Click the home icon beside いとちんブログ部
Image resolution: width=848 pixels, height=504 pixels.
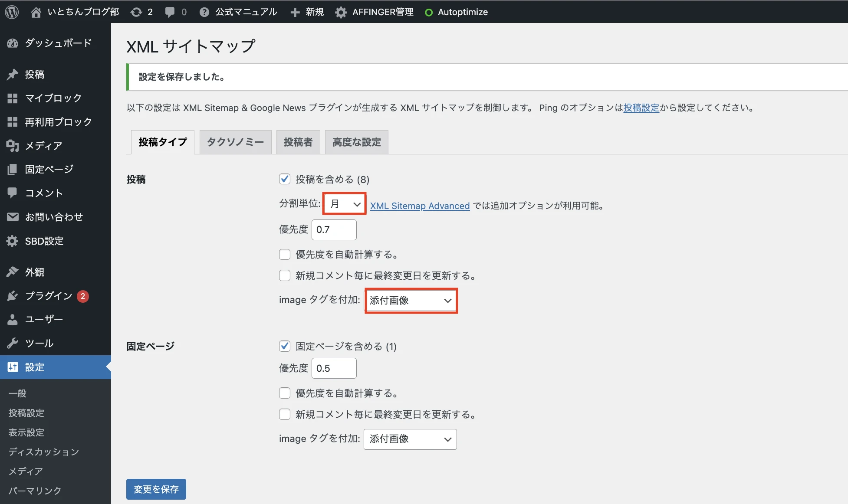pos(36,12)
